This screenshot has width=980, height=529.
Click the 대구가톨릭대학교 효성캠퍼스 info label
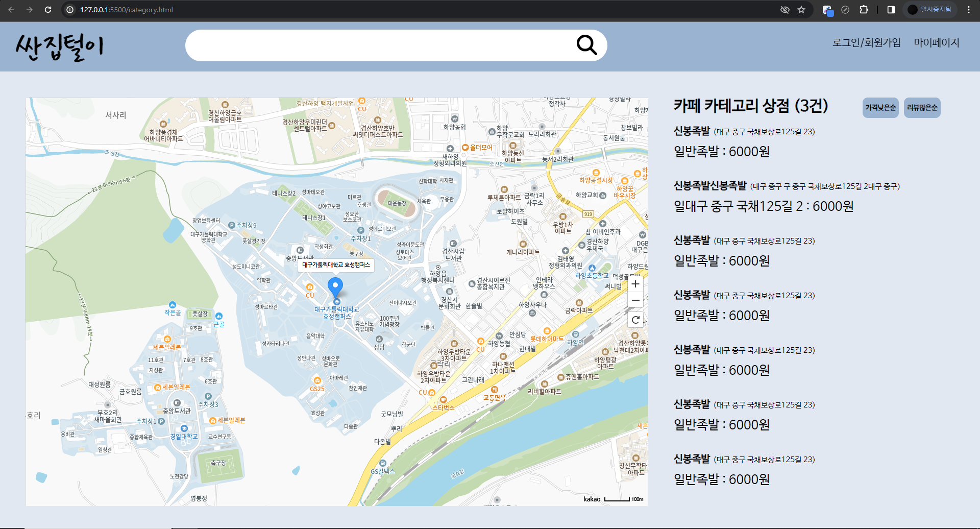[x=336, y=265]
